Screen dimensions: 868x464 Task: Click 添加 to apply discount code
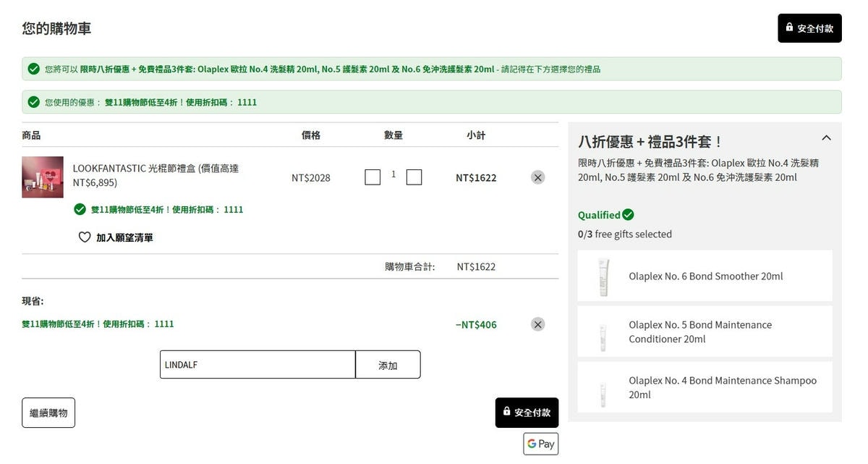tap(388, 365)
